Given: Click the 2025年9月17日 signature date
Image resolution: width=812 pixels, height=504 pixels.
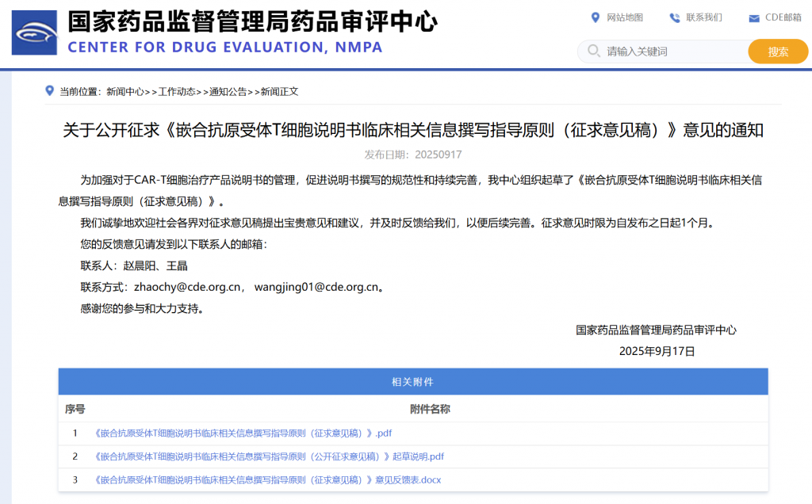Looking at the screenshot, I should [x=657, y=351].
